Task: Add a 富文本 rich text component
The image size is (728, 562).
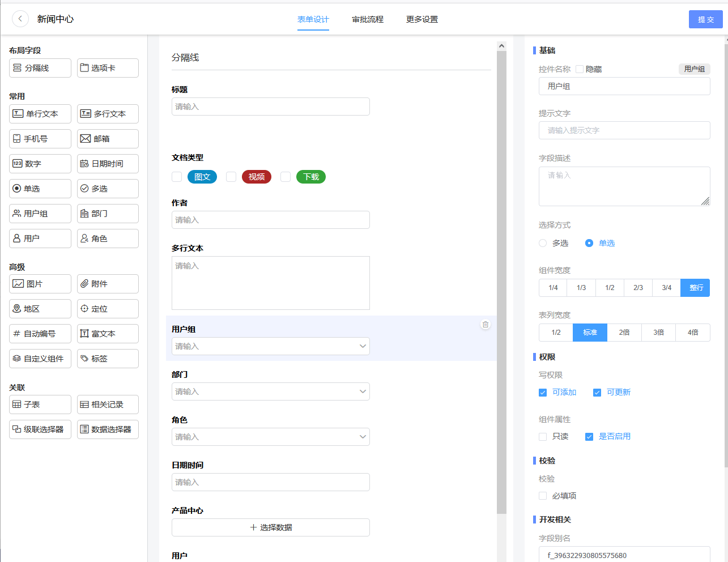Action: (108, 334)
